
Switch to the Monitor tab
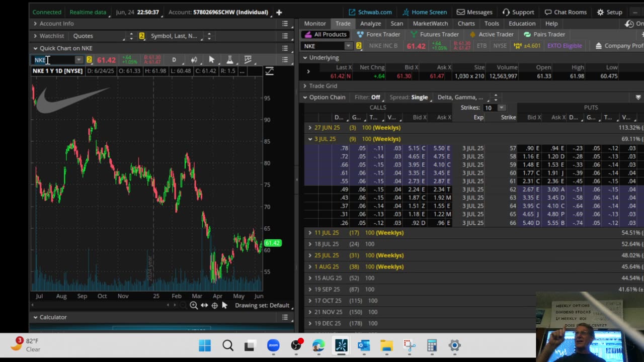(315, 24)
